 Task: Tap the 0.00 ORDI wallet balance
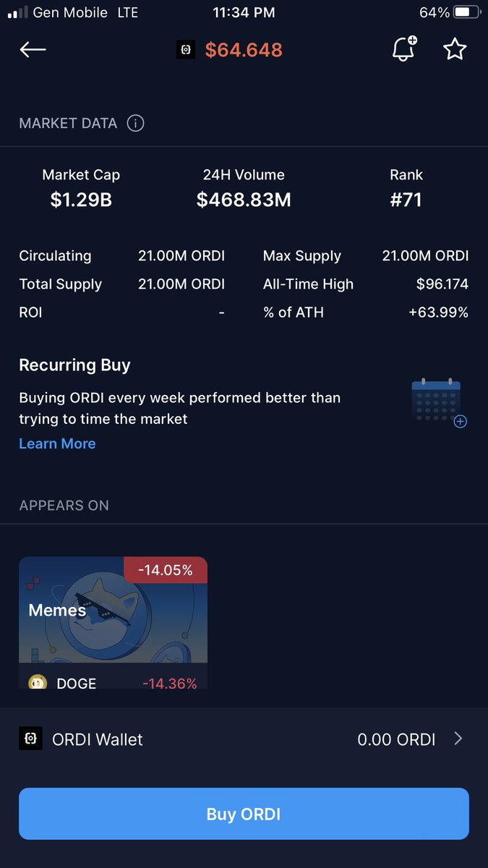(x=396, y=739)
